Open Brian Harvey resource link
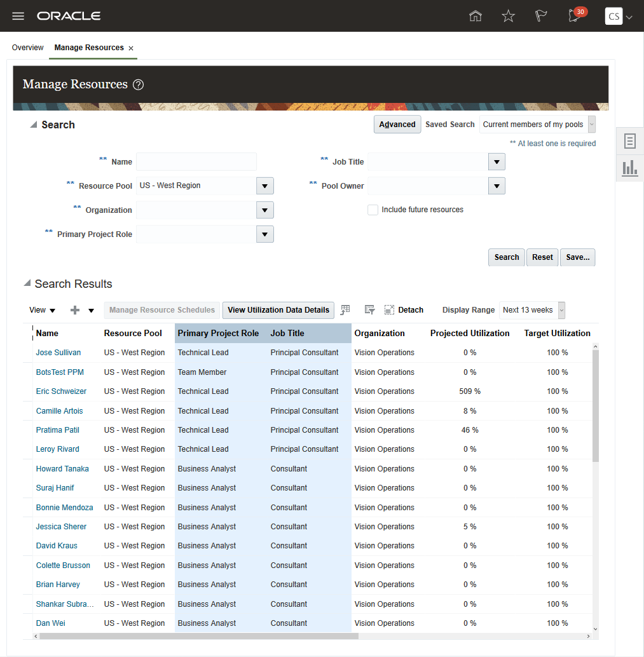644x657 pixels. (x=58, y=585)
